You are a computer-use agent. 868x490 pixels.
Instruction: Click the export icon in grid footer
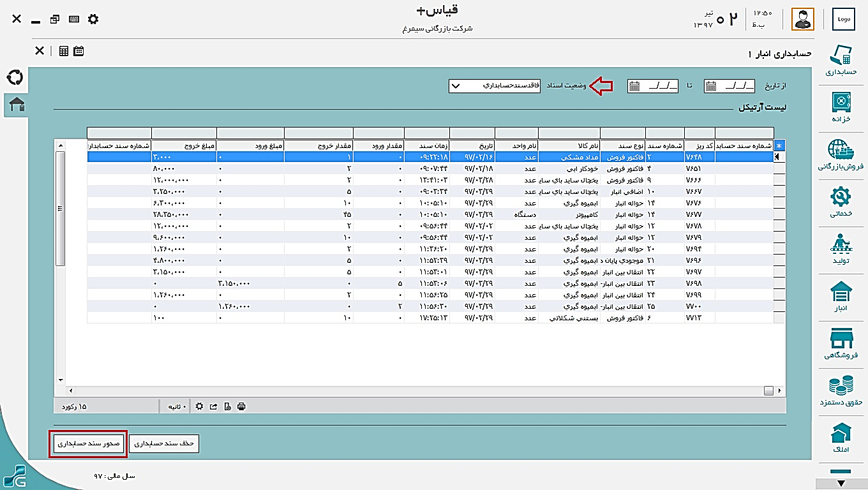(x=213, y=406)
